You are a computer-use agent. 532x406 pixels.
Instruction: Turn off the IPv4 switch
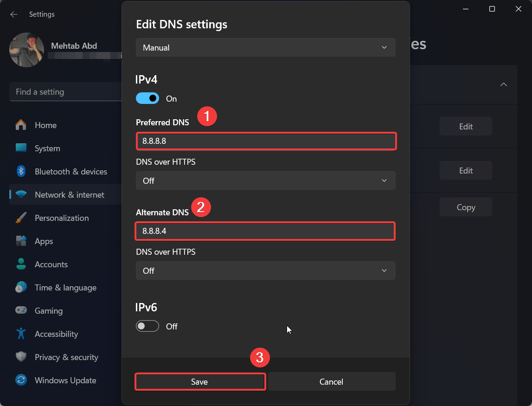pos(147,98)
